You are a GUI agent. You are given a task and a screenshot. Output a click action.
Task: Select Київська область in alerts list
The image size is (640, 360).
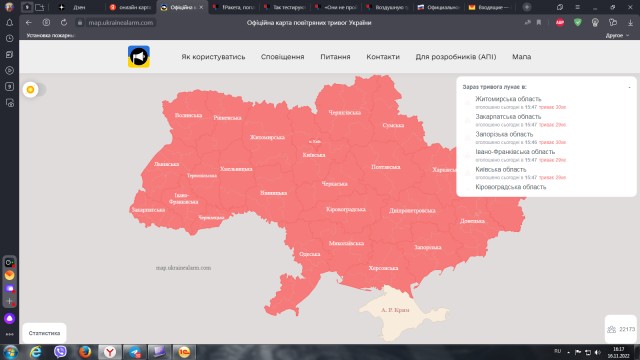click(501, 169)
